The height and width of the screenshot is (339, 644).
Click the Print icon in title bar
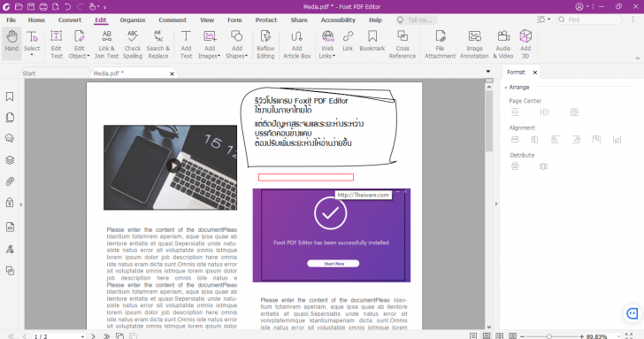pos(43,6)
